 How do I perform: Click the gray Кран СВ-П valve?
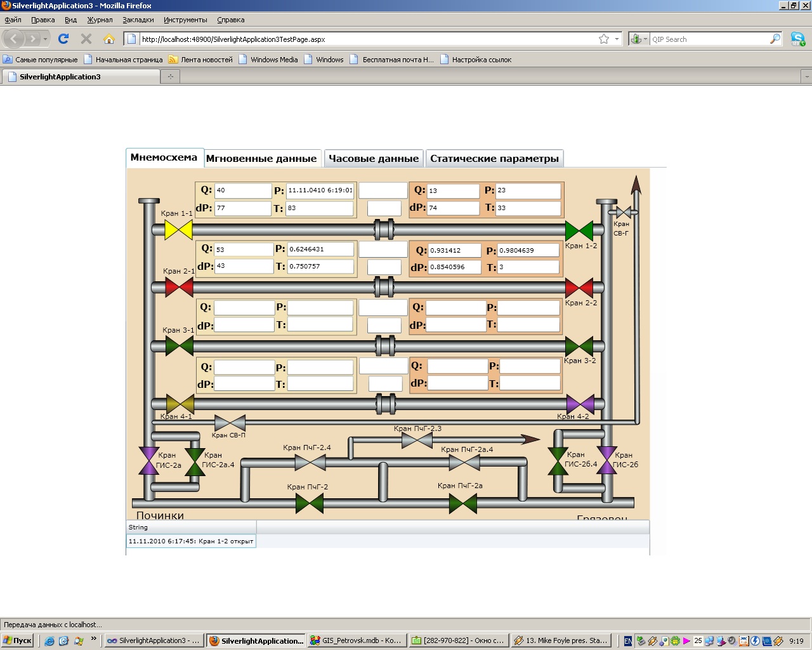tap(230, 423)
